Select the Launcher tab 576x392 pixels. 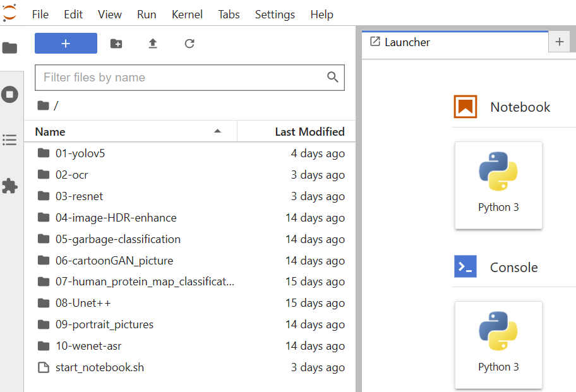click(x=455, y=42)
